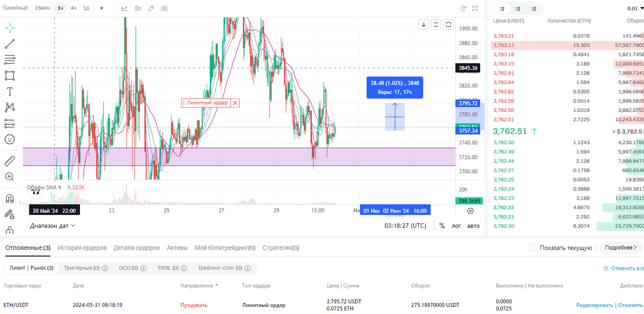Click the circular arrow reset chart icon
This screenshot has width=644, height=314.
463,8
